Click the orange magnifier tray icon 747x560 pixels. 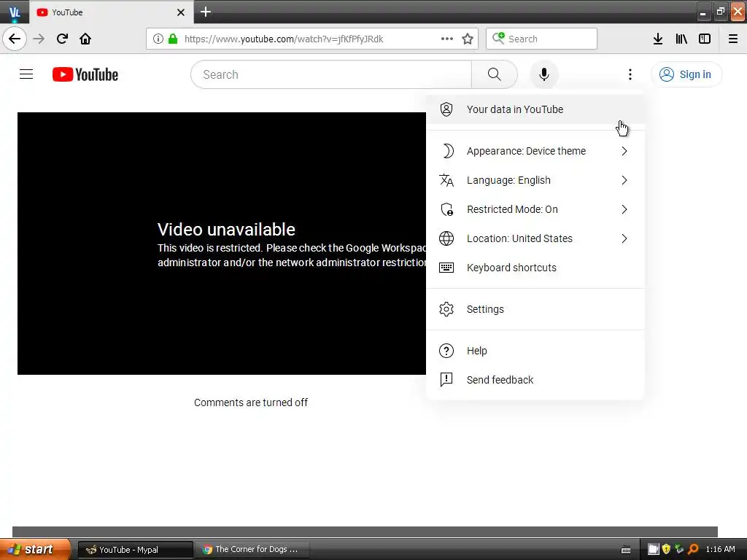(693, 549)
